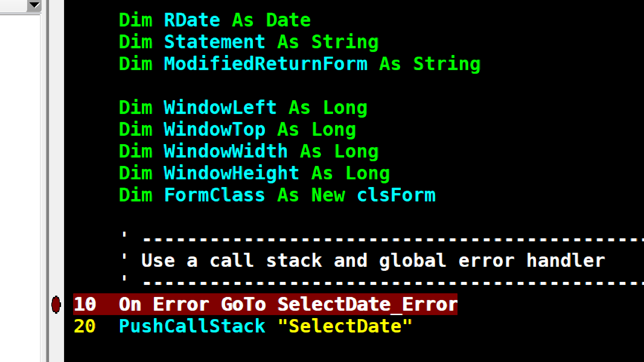
Task: Click the ModifiedReturnForm variable name
Action: (x=266, y=64)
